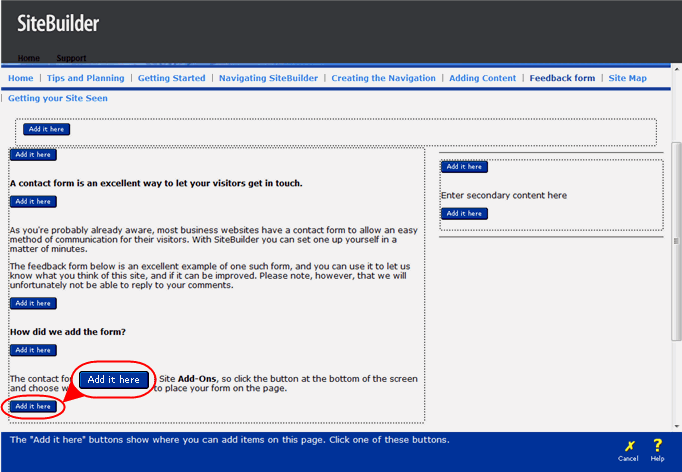Click paragraph starting 'As you're probably already aware'
Viewport: 682px width, 472px height.
click(x=214, y=239)
